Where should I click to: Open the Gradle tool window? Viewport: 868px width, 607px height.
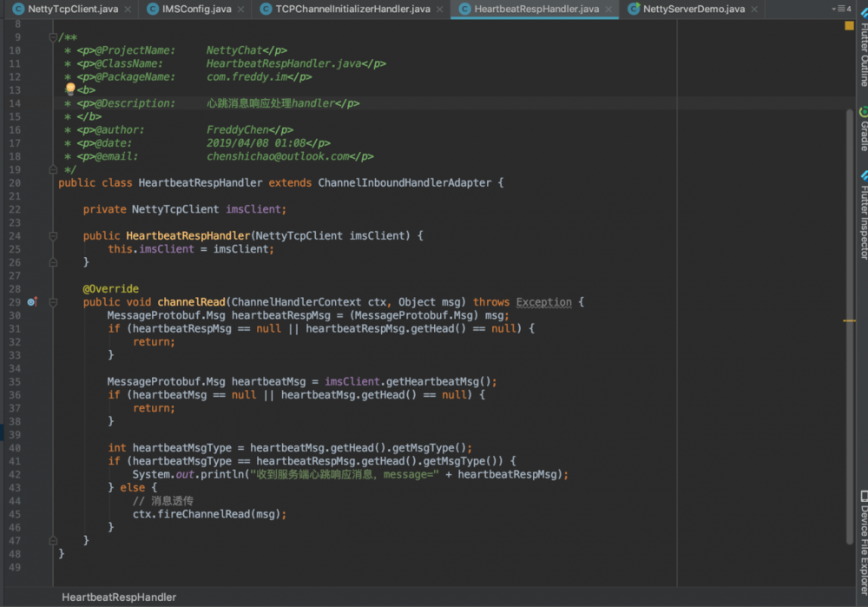[x=863, y=129]
